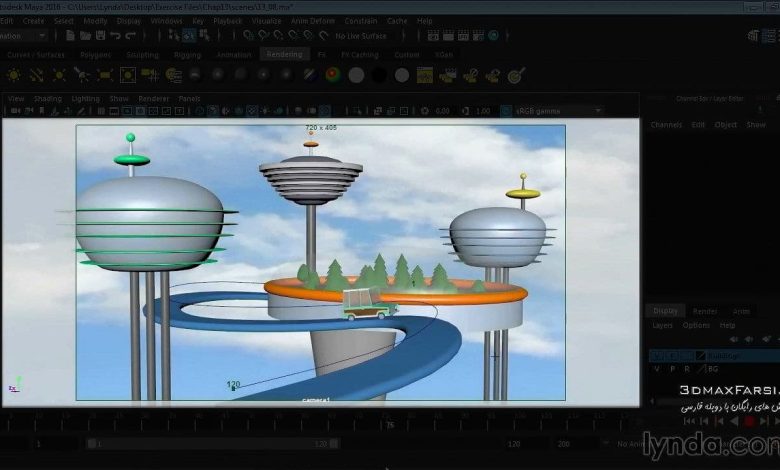
Task: Click the Buildings layer name
Action: pyautogui.click(x=724, y=356)
